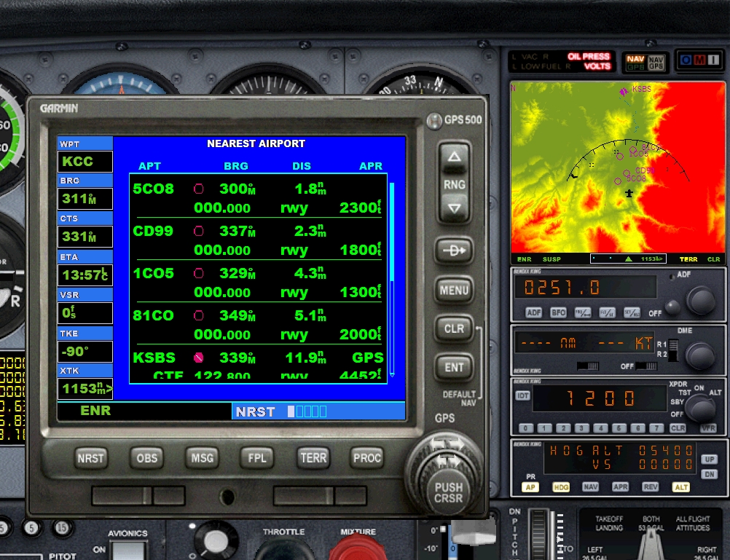The image size is (730, 560).
Task: Click the RNG down arrow on GPS 500
Action: click(x=454, y=208)
